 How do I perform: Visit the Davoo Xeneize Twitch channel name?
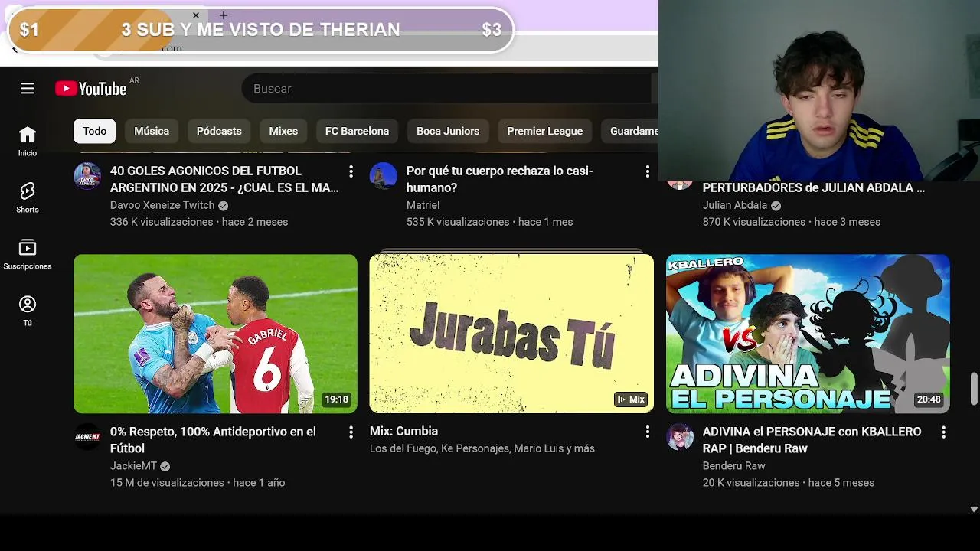(162, 205)
